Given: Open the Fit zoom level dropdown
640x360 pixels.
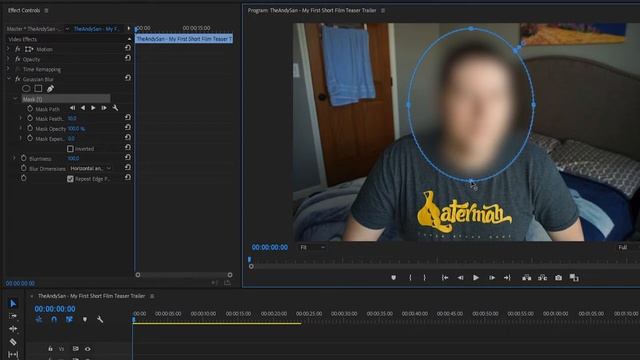Looking at the screenshot, I should 312,247.
